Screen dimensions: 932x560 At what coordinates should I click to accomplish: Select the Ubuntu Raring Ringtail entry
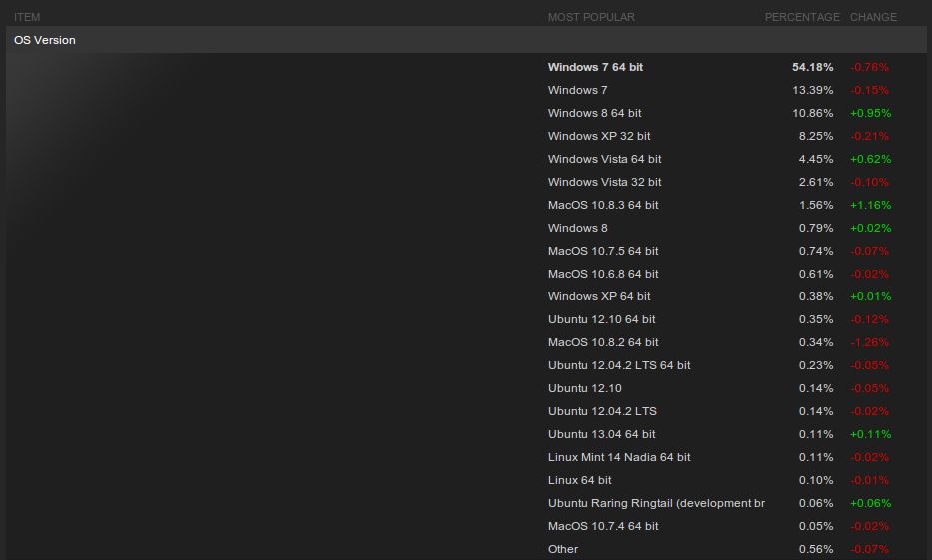click(656, 503)
